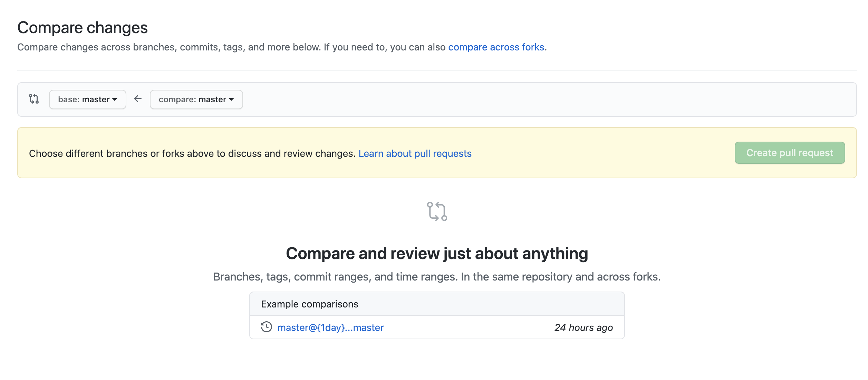The width and height of the screenshot is (868, 380).
Task: Click the large centered pull request compare icon
Action: point(437,211)
